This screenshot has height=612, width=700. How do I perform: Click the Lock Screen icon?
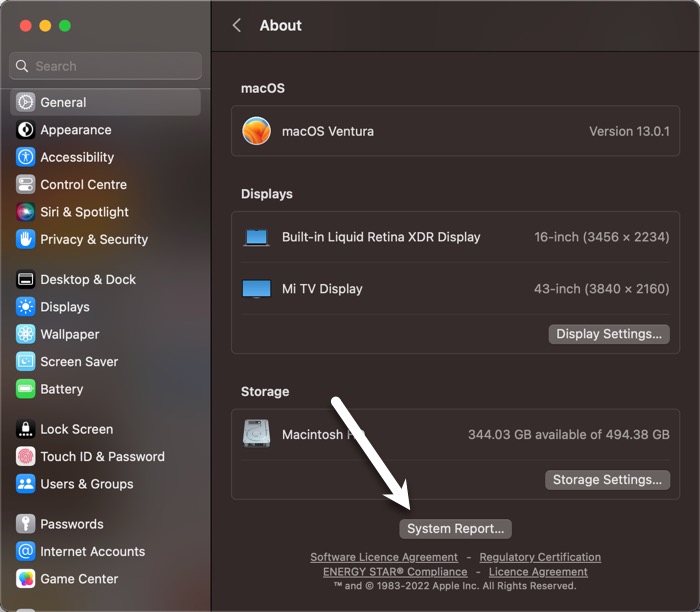(25, 429)
